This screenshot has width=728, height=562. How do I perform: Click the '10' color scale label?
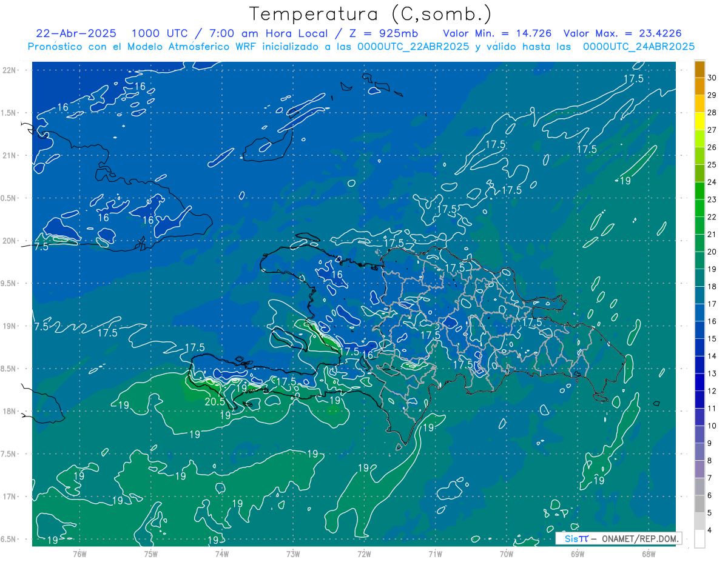(712, 426)
